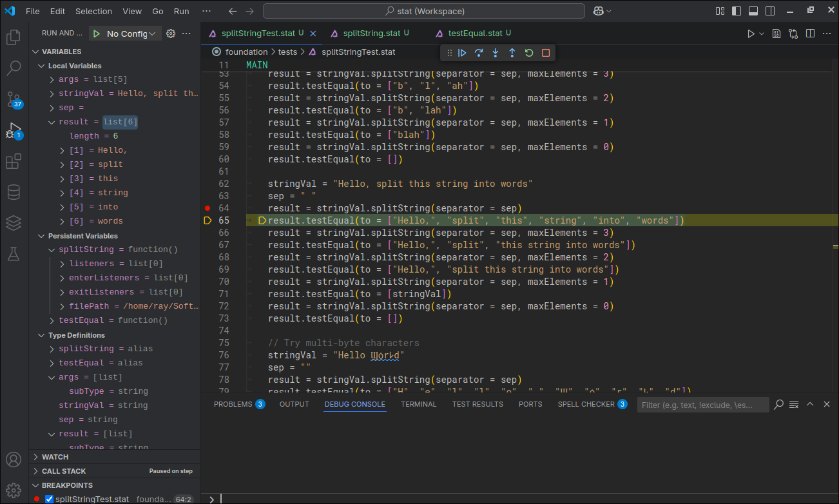The image size is (839, 504).
Task: Open the File menu
Action: pyautogui.click(x=32, y=11)
